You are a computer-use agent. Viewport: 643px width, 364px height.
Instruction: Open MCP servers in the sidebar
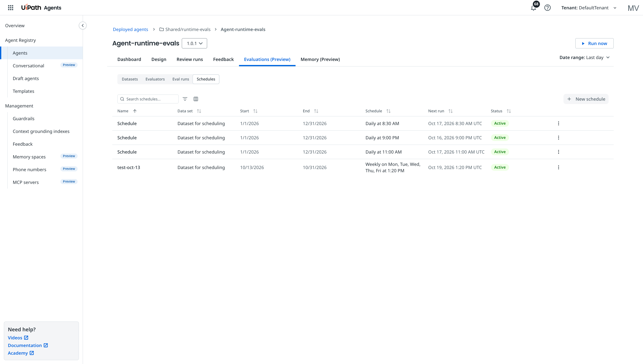[26, 182]
